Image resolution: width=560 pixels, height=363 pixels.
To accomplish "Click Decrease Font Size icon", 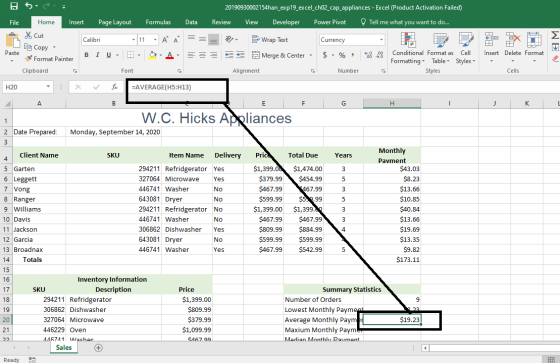I will (x=176, y=40).
